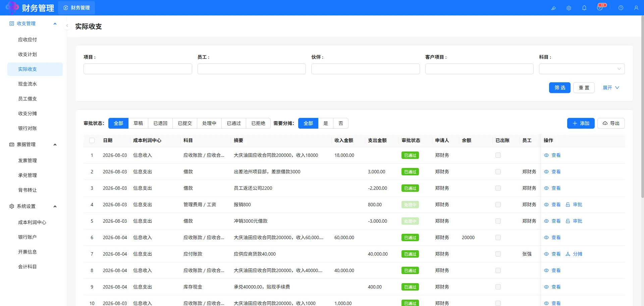
Task: Click the 票据管理 menu icon
Action: (x=12, y=144)
